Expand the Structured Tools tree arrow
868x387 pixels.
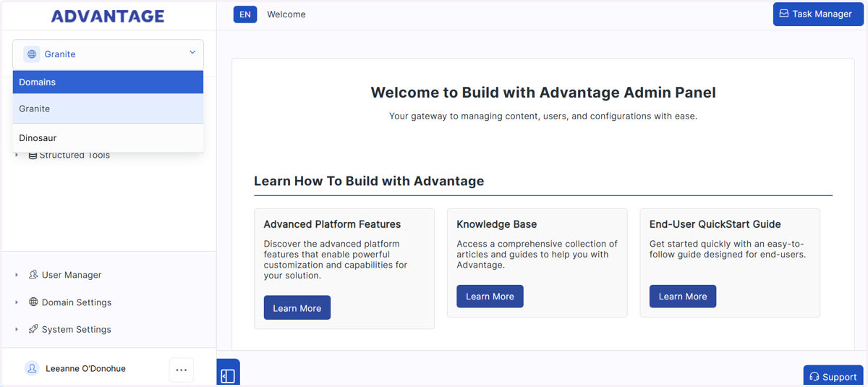17,155
